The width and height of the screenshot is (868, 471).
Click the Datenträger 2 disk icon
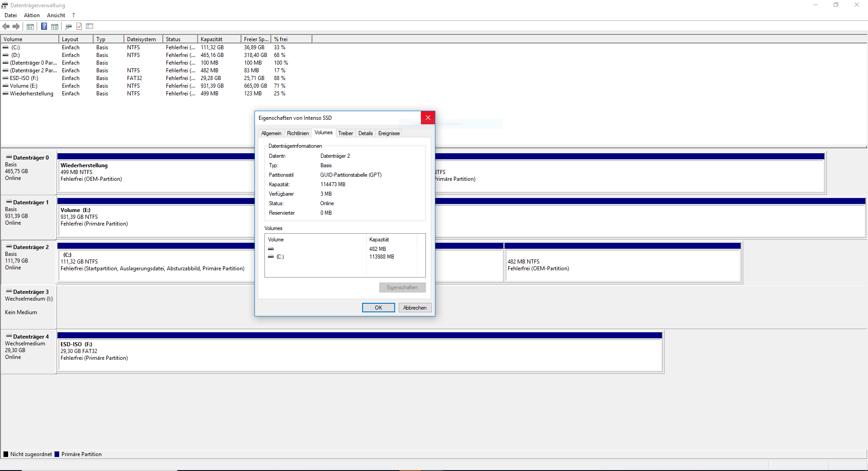[x=9, y=247]
